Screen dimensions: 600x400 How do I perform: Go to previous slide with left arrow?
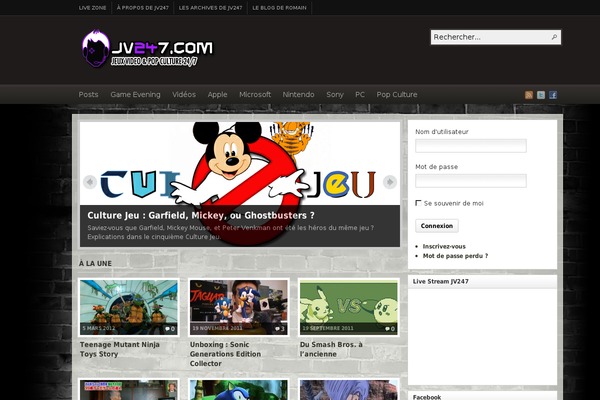[x=90, y=182]
